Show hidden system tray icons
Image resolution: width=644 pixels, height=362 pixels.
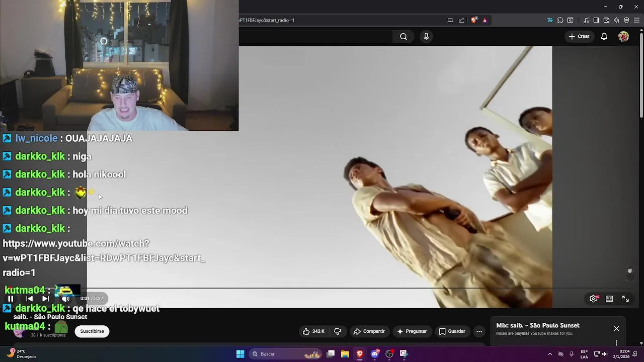coord(550,354)
